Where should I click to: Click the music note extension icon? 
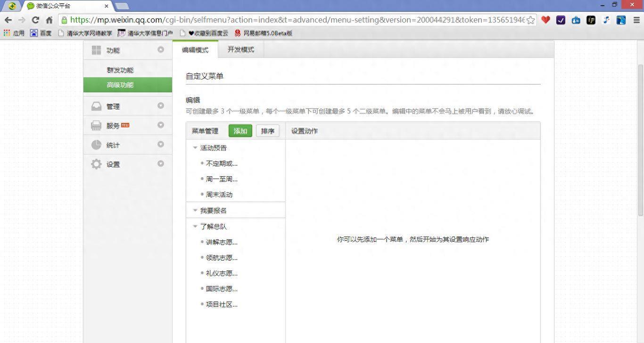point(606,20)
